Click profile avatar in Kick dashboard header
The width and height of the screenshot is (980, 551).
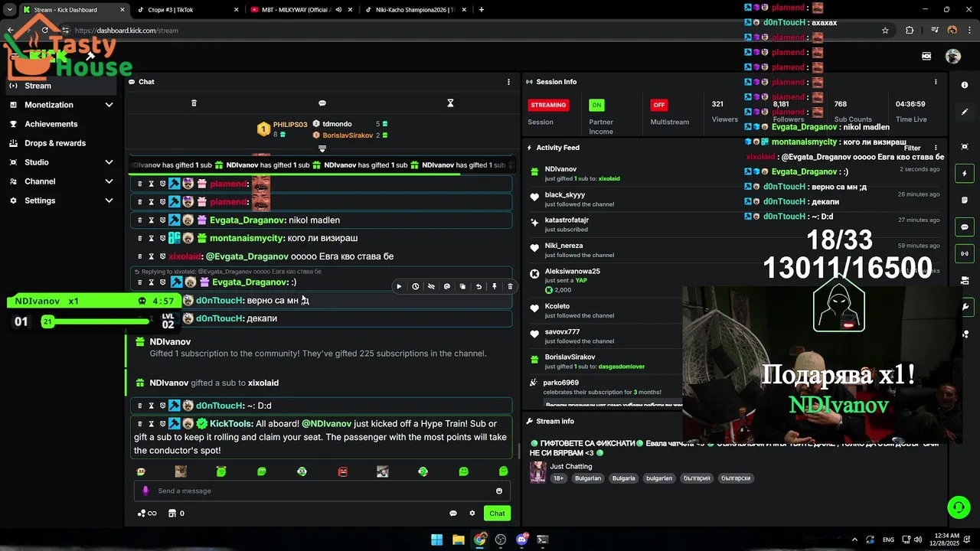click(x=953, y=56)
